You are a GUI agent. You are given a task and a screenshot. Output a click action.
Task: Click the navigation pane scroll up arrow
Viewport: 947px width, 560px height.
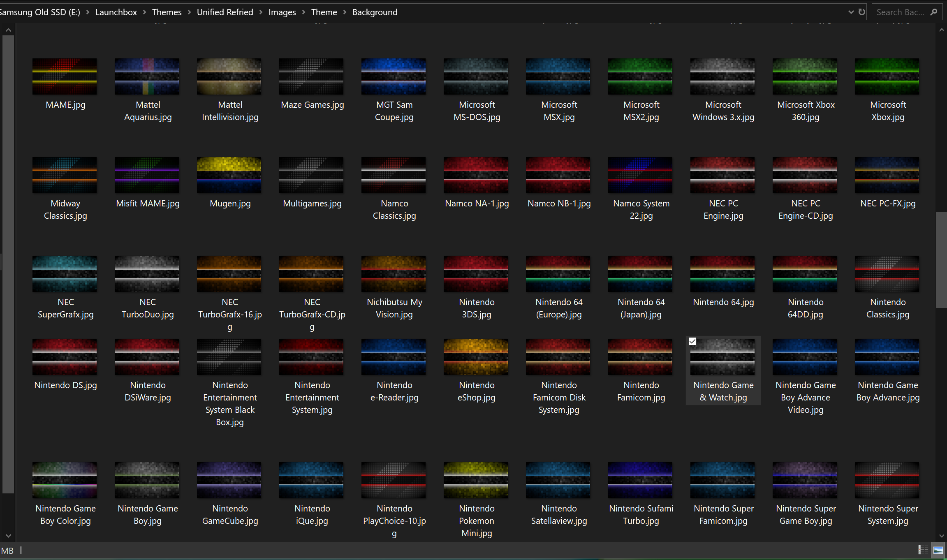tap(8, 30)
